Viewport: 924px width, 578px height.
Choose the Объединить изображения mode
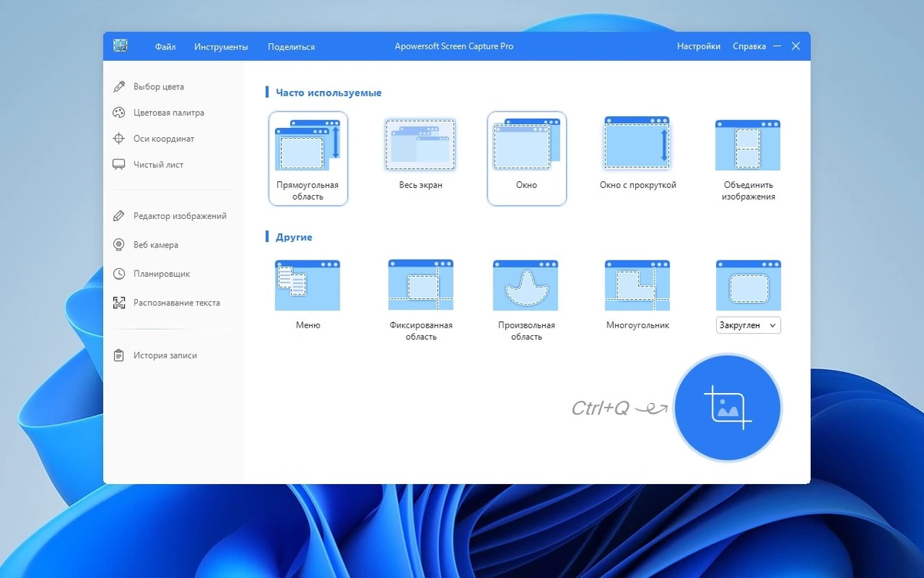pos(748,159)
